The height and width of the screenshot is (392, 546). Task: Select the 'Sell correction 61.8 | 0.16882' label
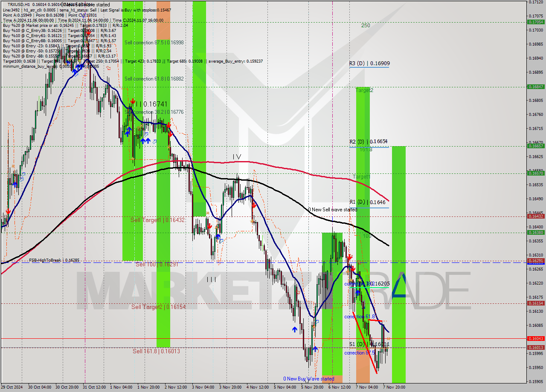click(x=154, y=79)
